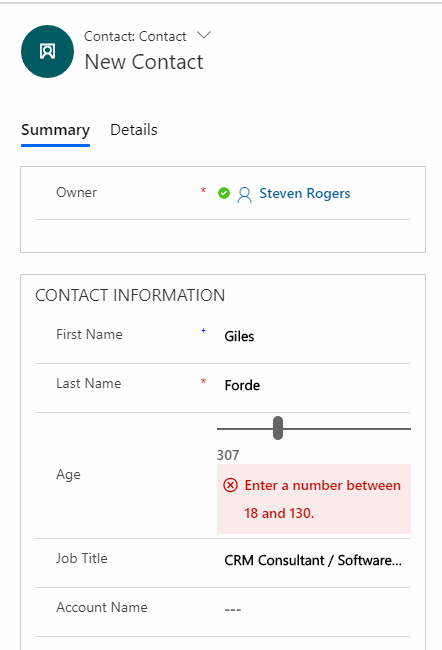Click the Age slider handle
The image size is (442, 650).
[x=278, y=428]
